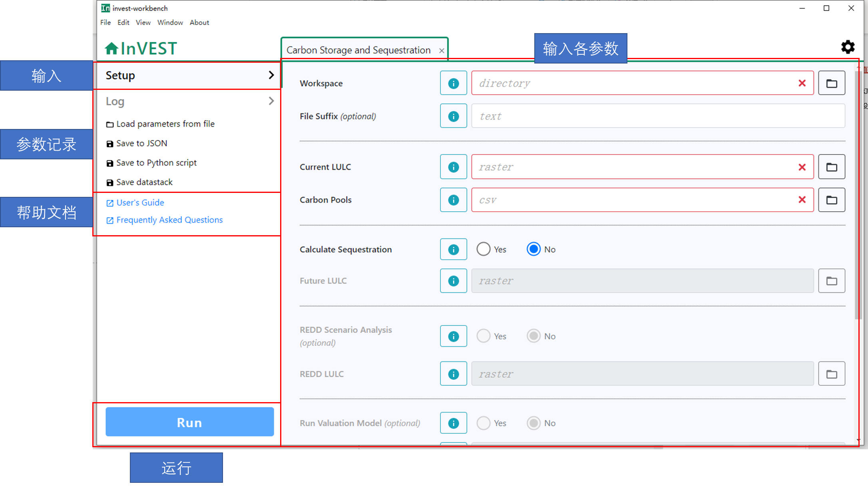Expand the Log section chevron
Screen dimensions: 868x486
click(271, 101)
